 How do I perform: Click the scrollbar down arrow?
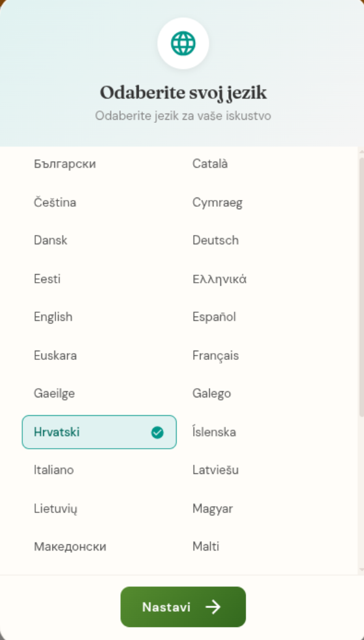361,570
